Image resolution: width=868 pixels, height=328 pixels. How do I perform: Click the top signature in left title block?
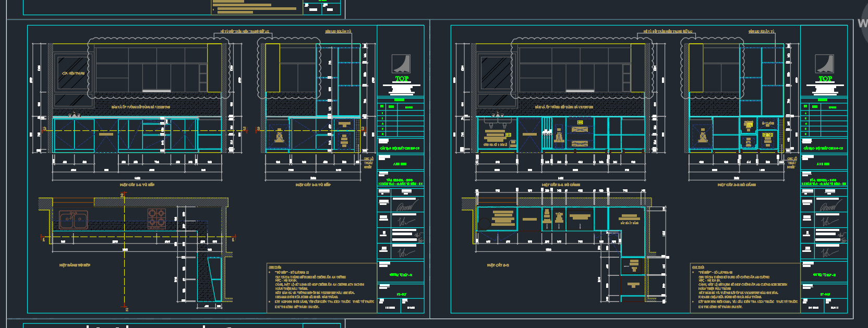tap(407, 206)
